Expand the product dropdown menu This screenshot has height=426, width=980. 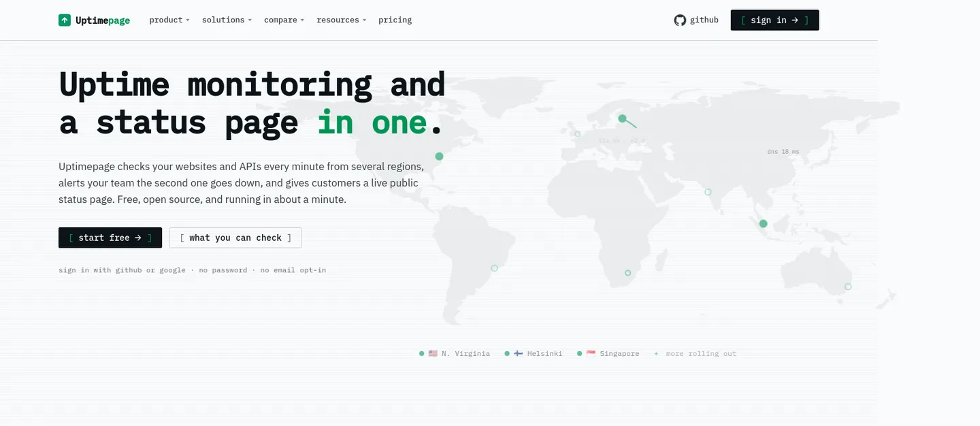pyautogui.click(x=169, y=20)
